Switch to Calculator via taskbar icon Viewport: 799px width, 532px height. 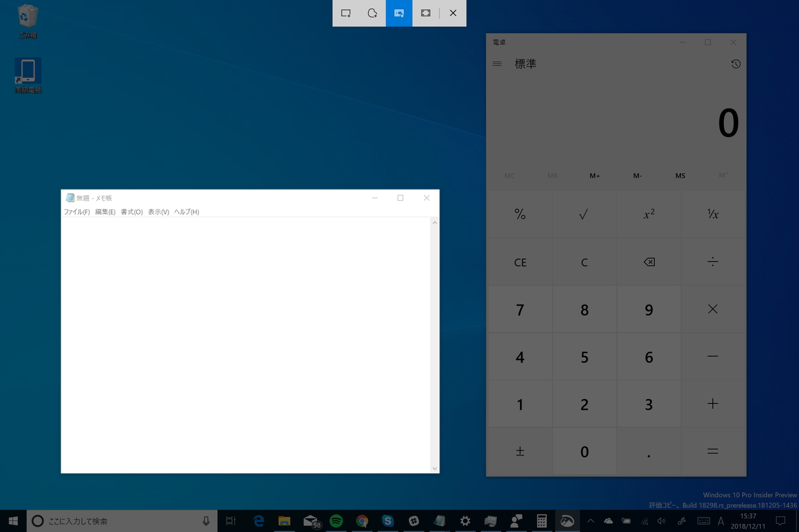(x=542, y=521)
